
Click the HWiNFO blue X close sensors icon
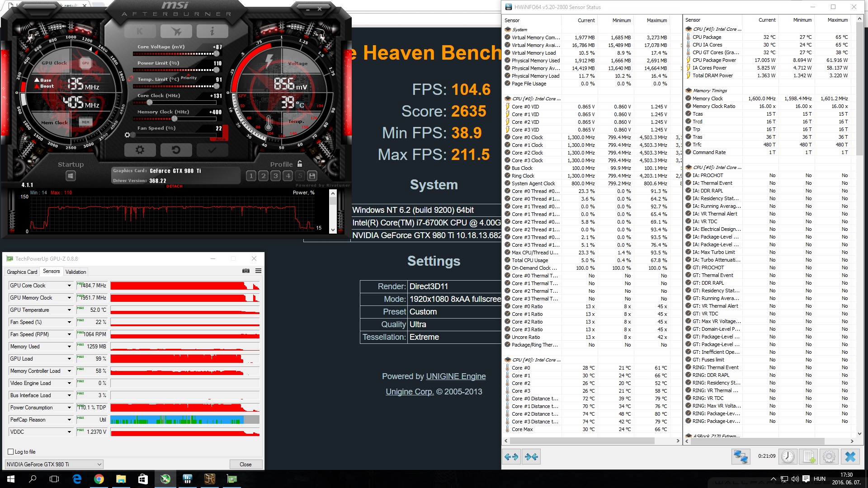(850, 457)
